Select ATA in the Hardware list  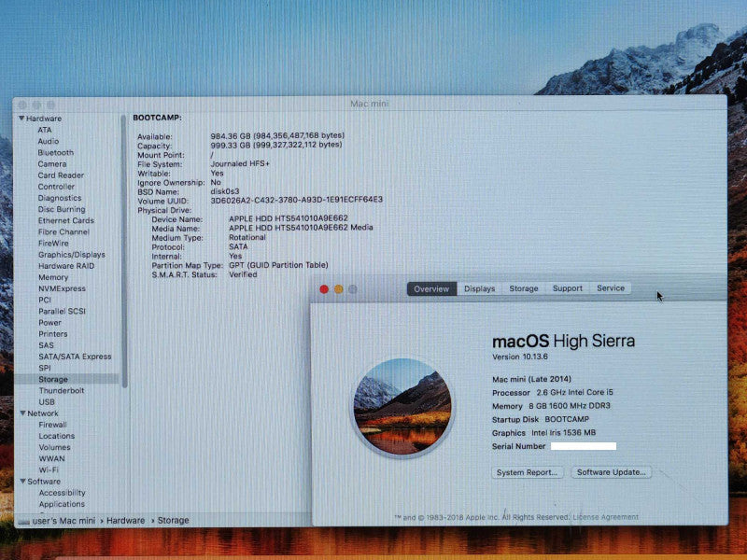44,130
